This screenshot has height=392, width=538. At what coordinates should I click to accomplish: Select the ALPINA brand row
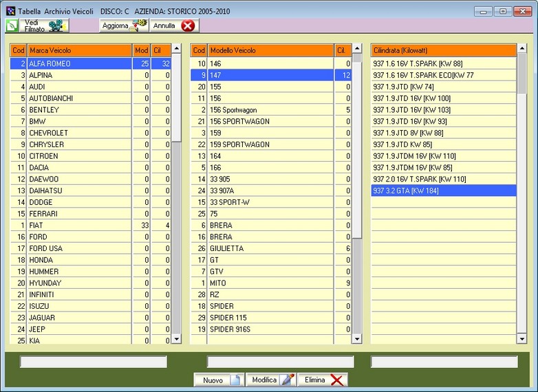pyautogui.click(x=91, y=75)
